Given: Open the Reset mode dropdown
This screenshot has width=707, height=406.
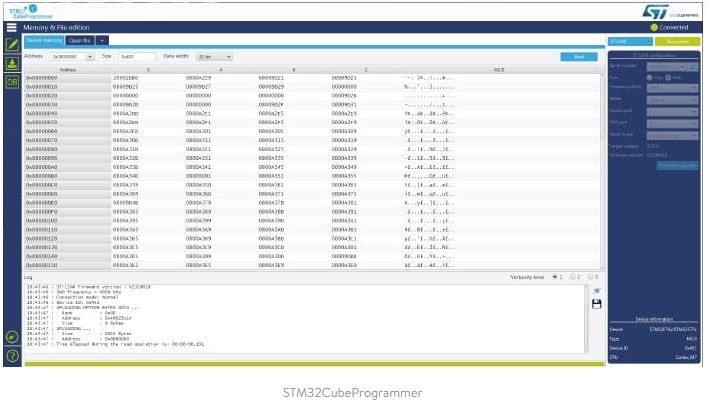Looking at the screenshot, I should point(672,135).
